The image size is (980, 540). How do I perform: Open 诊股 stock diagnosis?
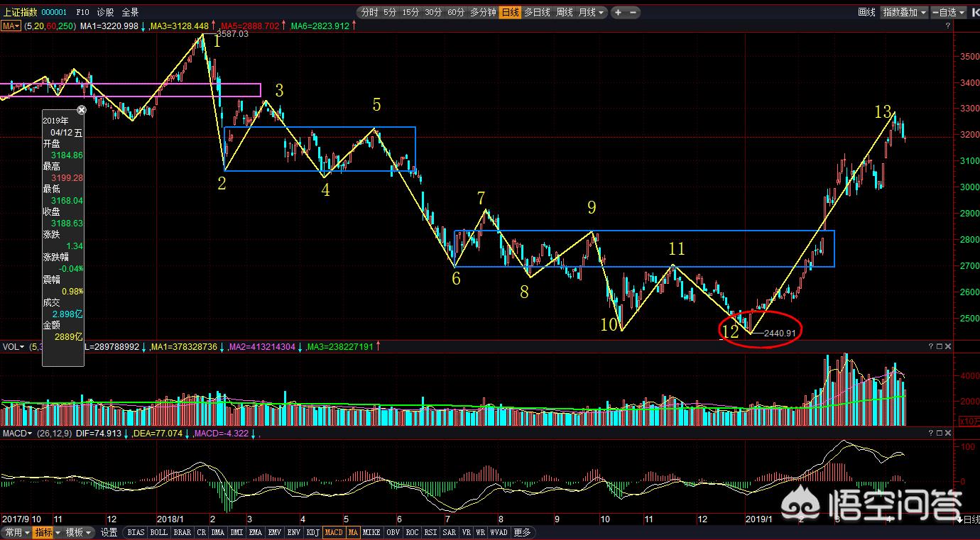(x=105, y=12)
